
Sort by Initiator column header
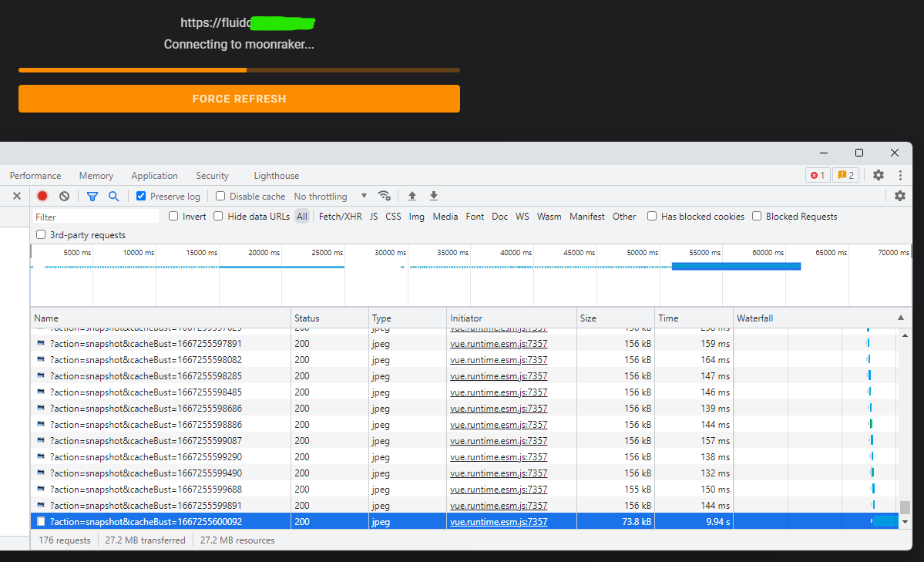point(512,318)
